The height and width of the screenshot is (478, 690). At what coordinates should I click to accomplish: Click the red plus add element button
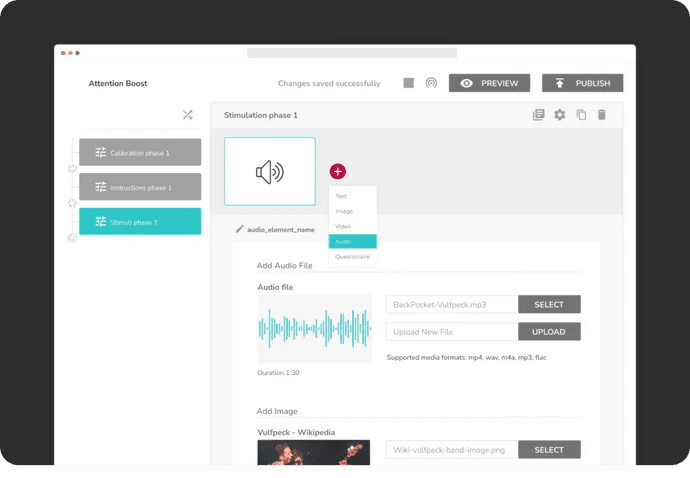tap(338, 171)
